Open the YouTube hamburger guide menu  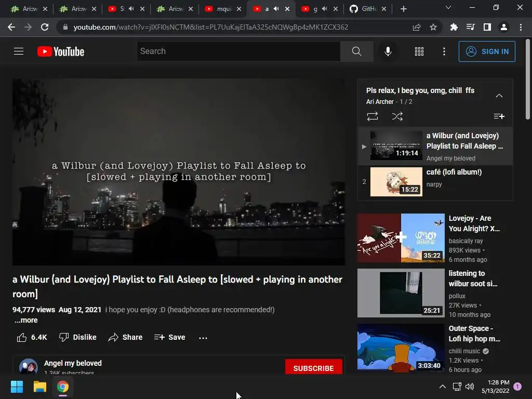[x=19, y=51]
